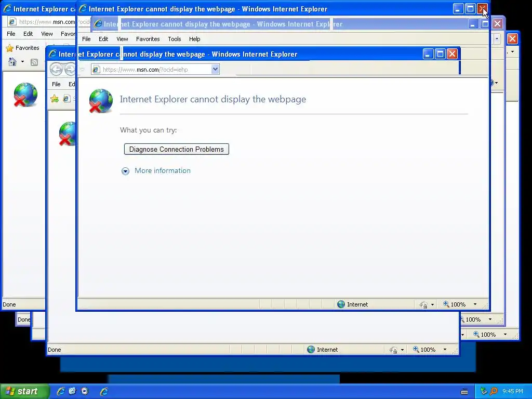Open File menu below the Back button
Screen dimensions: 532x399
point(56,84)
